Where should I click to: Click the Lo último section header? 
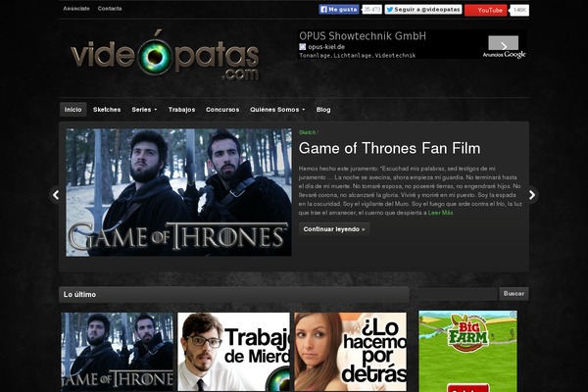tap(233, 294)
